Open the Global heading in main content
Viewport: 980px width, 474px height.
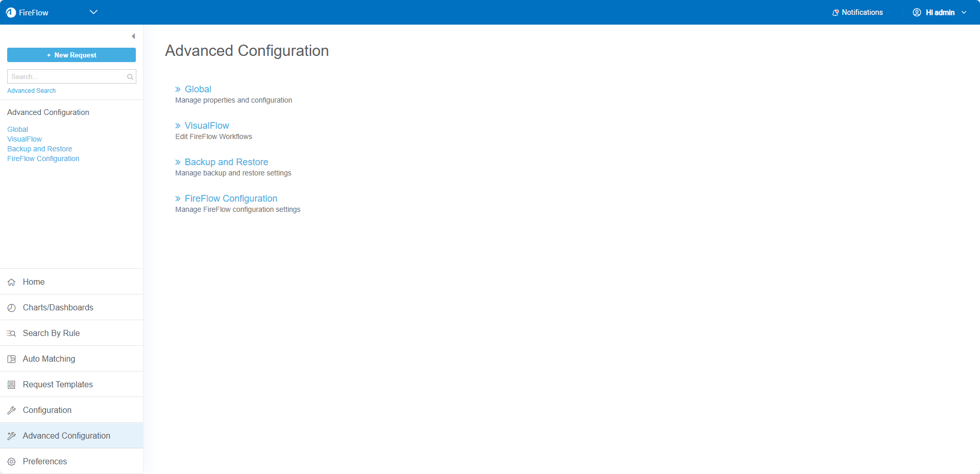(198, 89)
